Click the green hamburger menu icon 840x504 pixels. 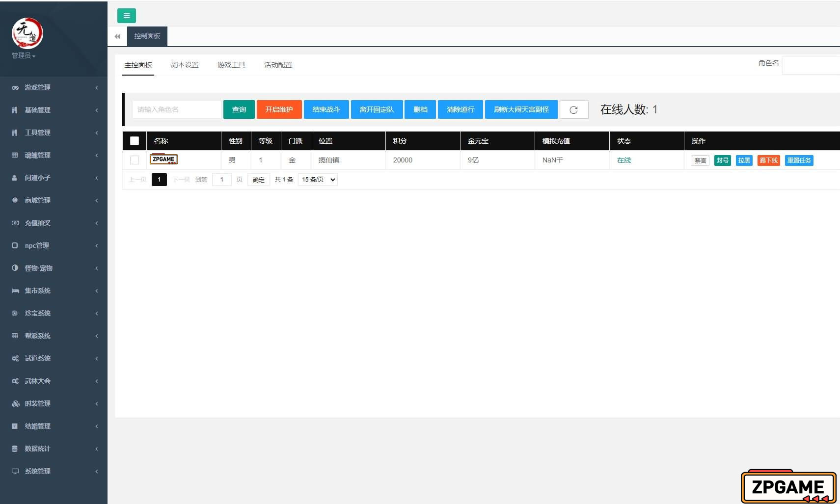(x=126, y=16)
